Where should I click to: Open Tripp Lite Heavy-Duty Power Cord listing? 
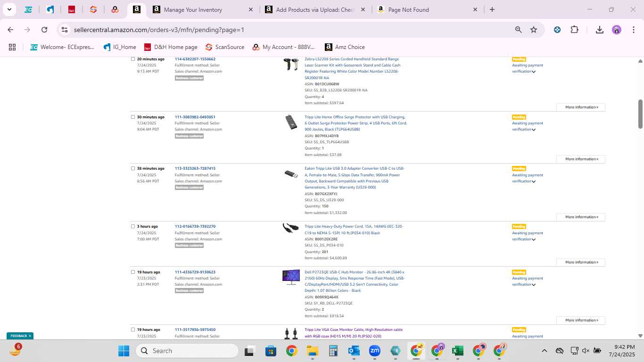(354, 230)
